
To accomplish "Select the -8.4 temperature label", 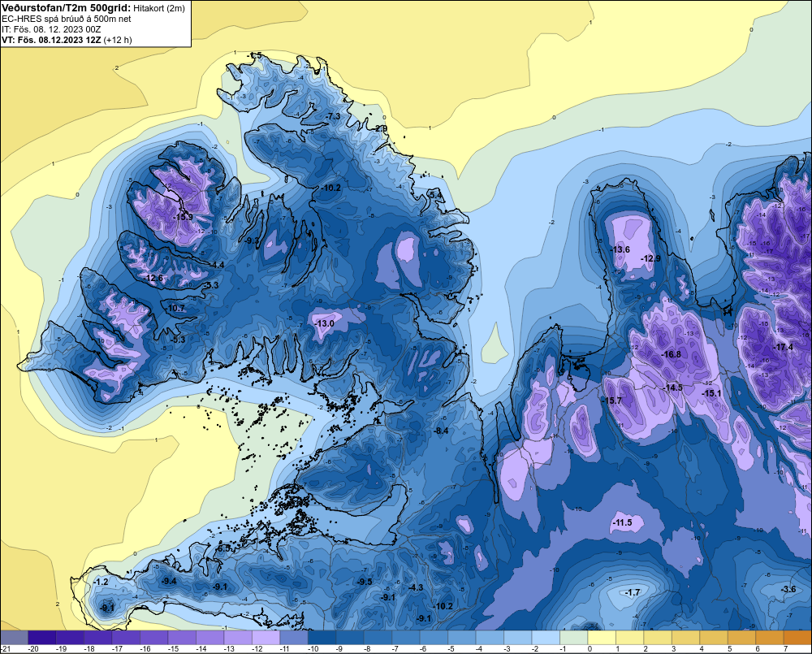I will coord(441,431).
